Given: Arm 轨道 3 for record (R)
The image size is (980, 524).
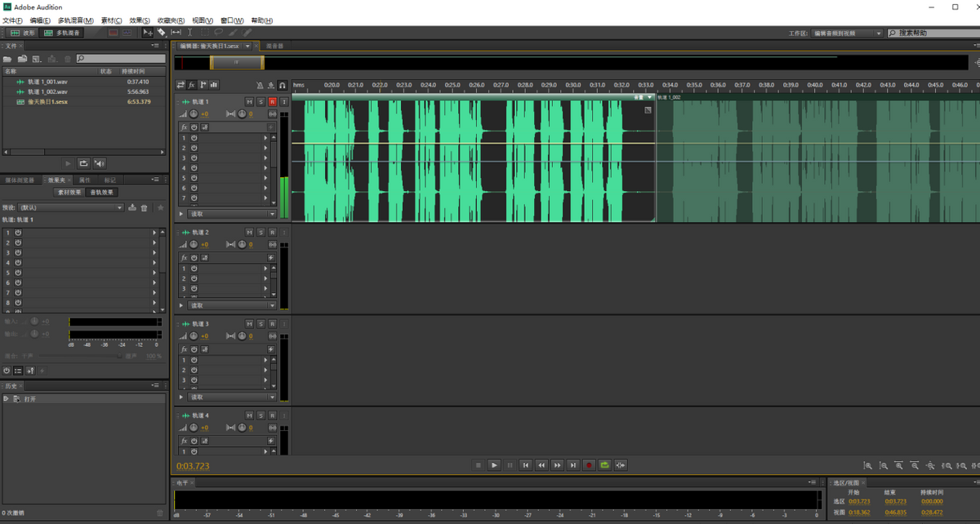Looking at the screenshot, I should (272, 324).
